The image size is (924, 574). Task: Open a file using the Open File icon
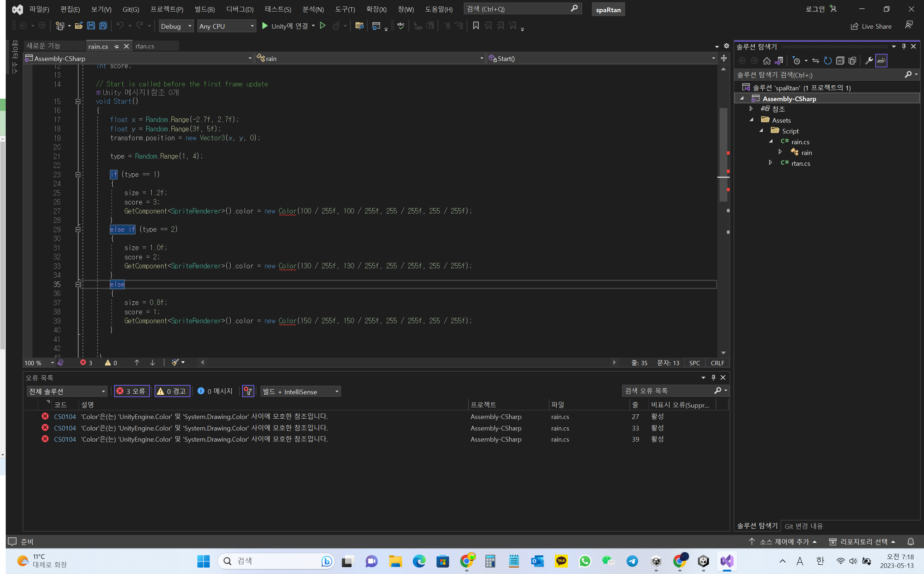79,26
